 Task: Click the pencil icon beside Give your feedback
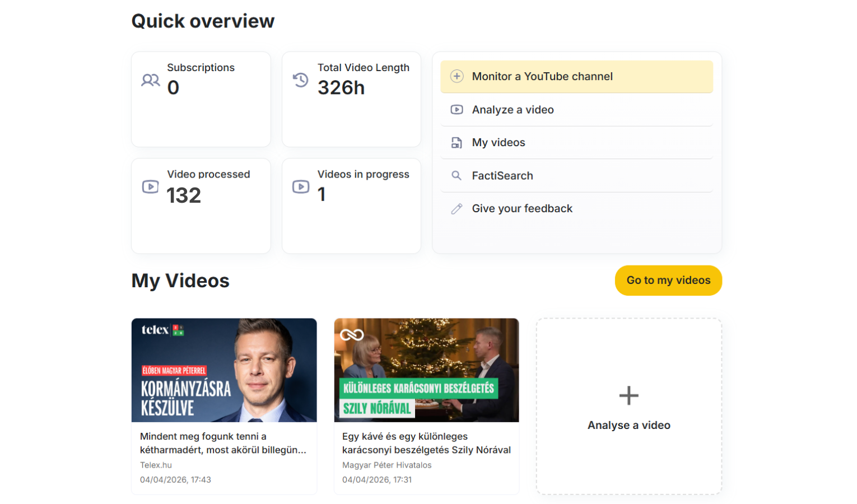[457, 209]
